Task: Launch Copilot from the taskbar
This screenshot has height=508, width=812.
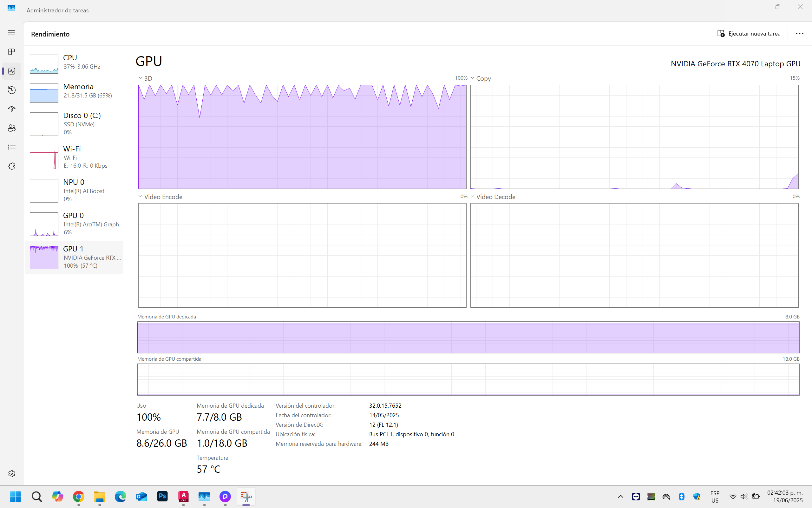Action: click(57, 496)
